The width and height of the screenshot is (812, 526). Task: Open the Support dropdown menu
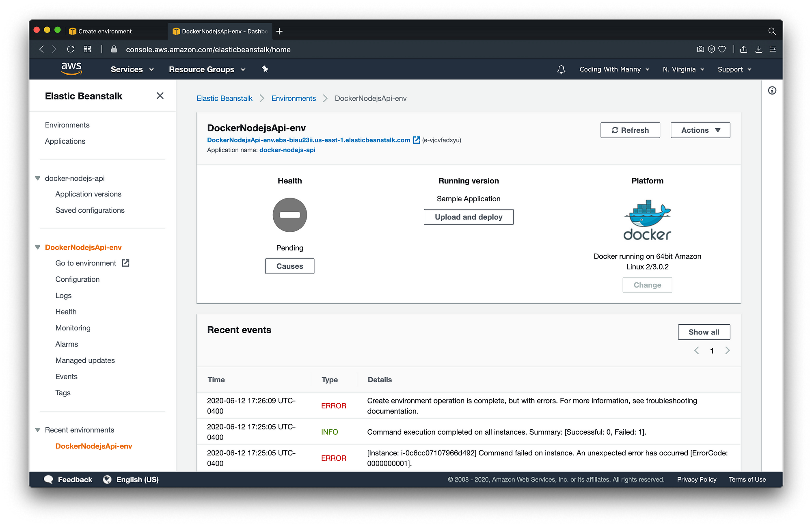coord(734,69)
